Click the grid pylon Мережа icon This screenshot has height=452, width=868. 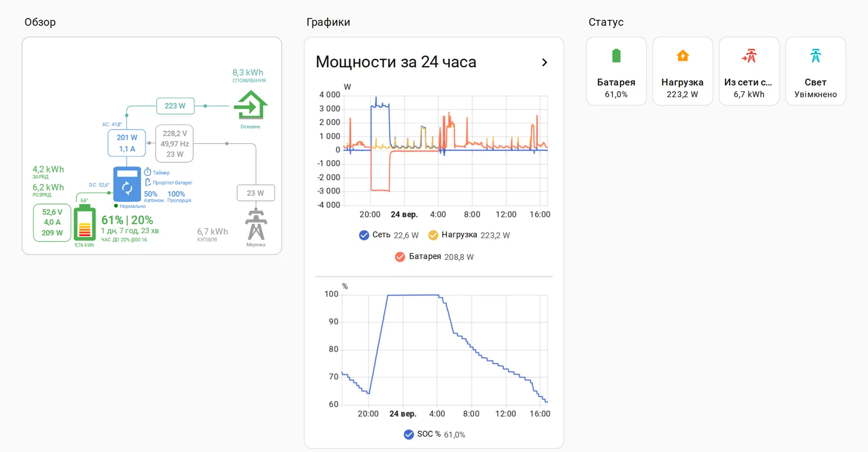coord(256,224)
